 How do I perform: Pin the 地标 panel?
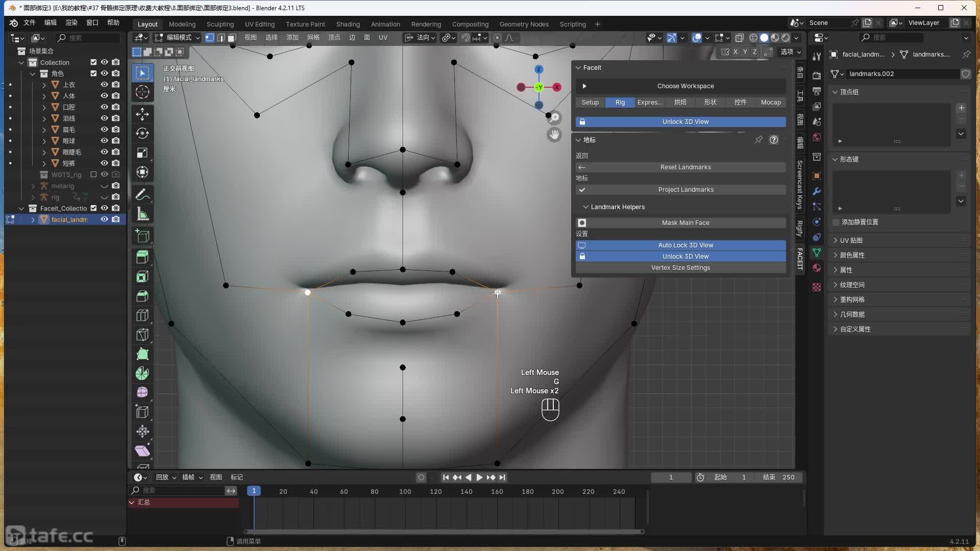click(758, 140)
